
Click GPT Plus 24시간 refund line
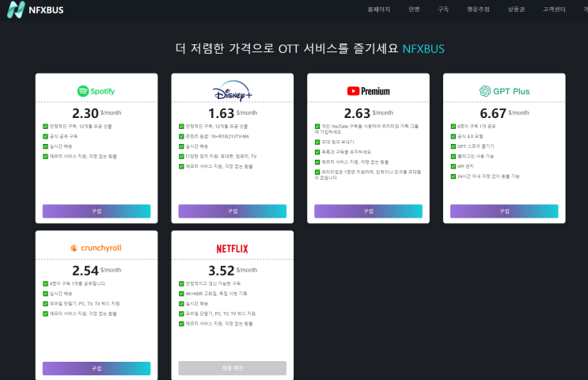pyautogui.click(x=488, y=177)
